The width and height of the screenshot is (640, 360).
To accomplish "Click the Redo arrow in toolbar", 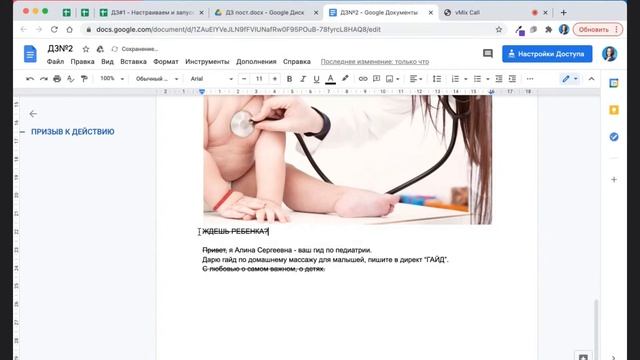I will 43,79.
